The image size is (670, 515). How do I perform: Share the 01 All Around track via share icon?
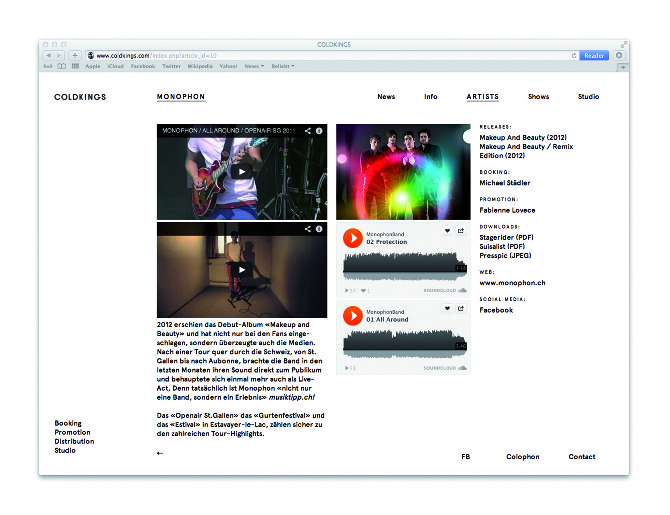click(461, 309)
